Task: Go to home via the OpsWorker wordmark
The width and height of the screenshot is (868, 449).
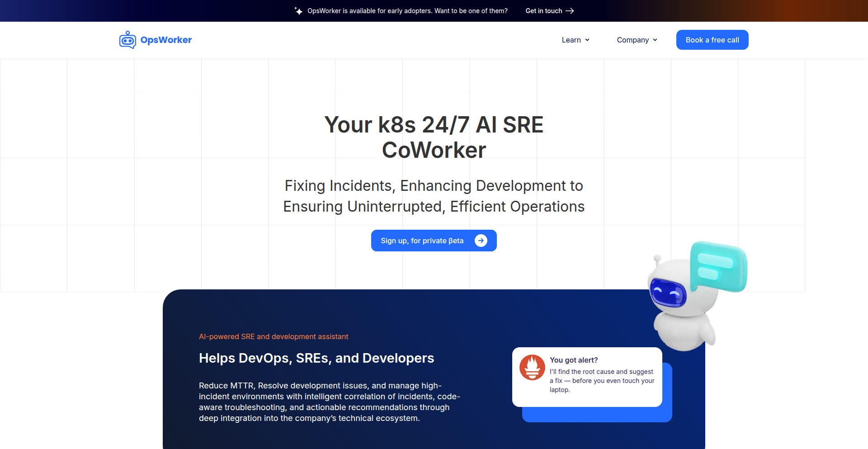Action: [166, 40]
